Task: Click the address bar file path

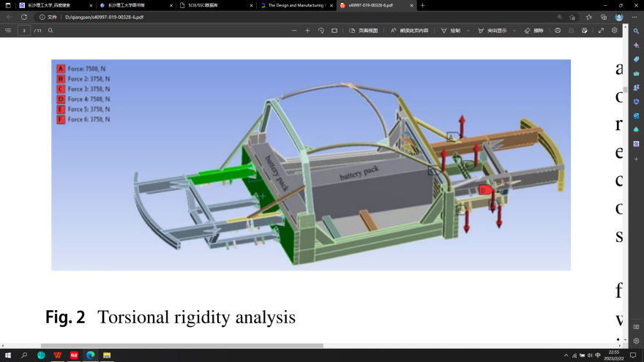Action: tap(105, 18)
